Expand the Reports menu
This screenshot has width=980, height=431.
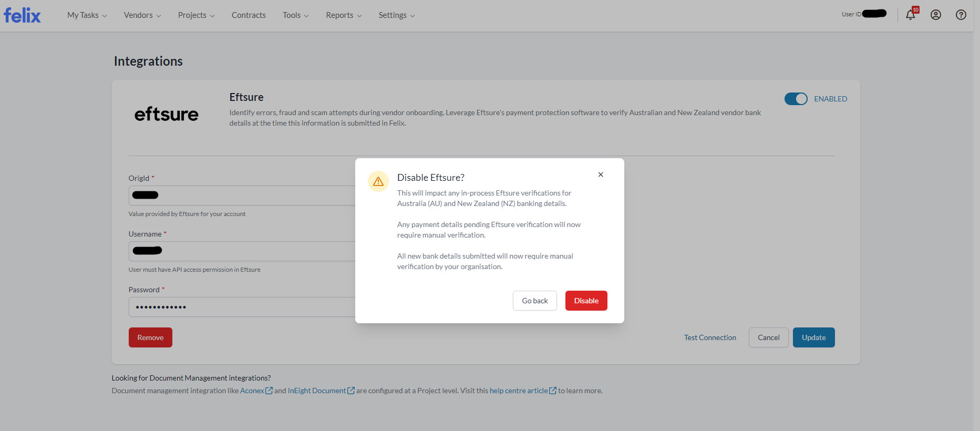pos(344,15)
